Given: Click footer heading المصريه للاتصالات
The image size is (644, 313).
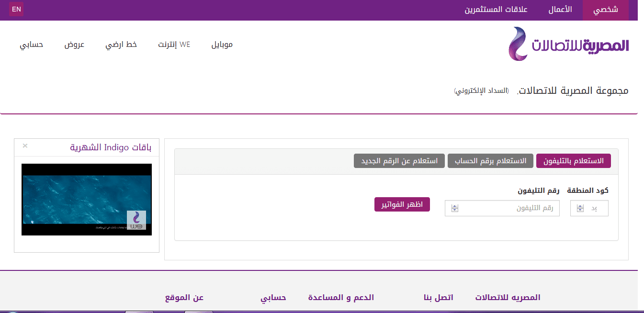Looking at the screenshot, I should 508,297.
